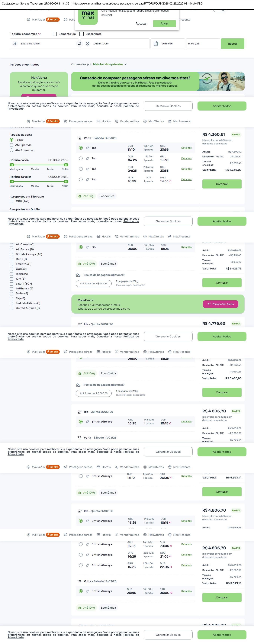This screenshot has width=254, height=644.
Task: Open the Hotéis menu item
Action: [x=104, y=121]
